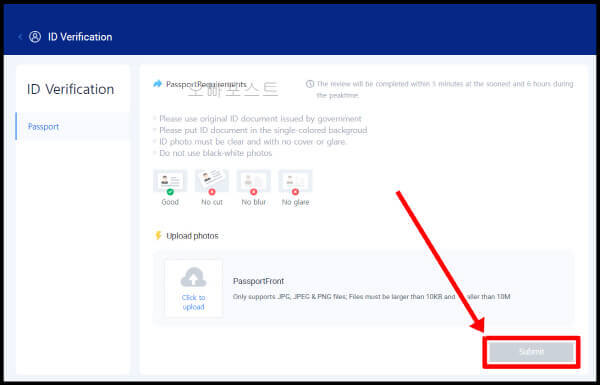The height and width of the screenshot is (385, 600).
Task: Click the supported file formats note
Action: [371, 297]
